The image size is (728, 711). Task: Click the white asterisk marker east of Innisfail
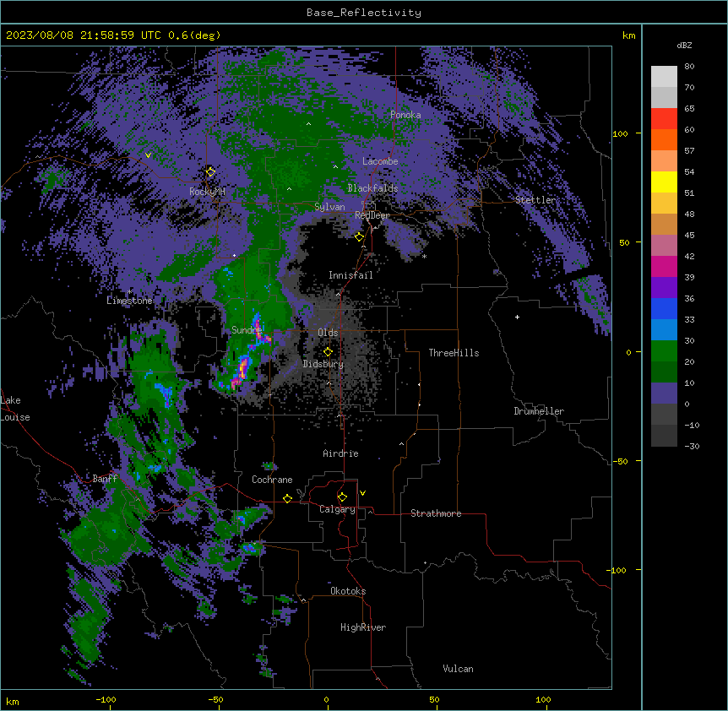click(x=424, y=256)
